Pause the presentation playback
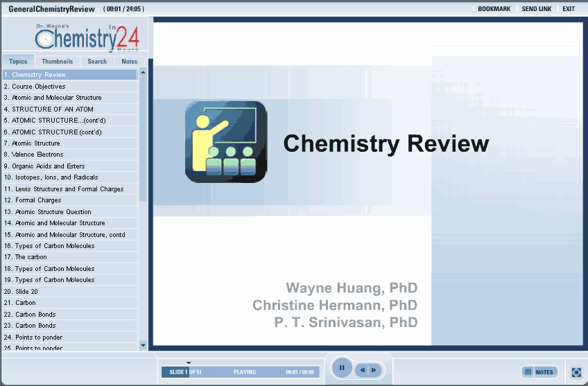588x386 pixels. tap(341, 368)
